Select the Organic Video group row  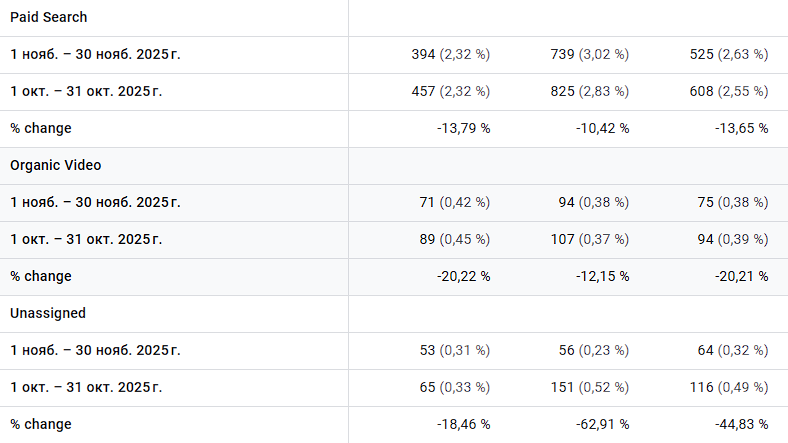[56, 166]
